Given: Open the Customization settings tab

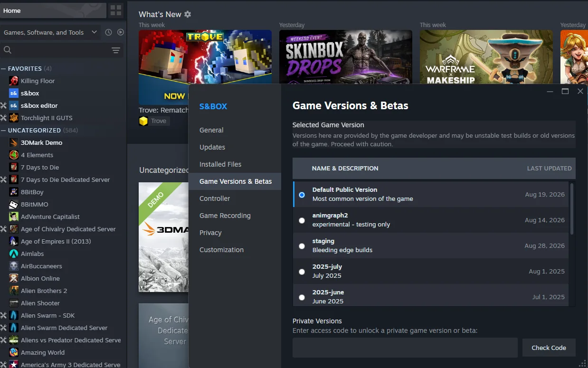Looking at the screenshot, I should pyautogui.click(x=221, y=250).
